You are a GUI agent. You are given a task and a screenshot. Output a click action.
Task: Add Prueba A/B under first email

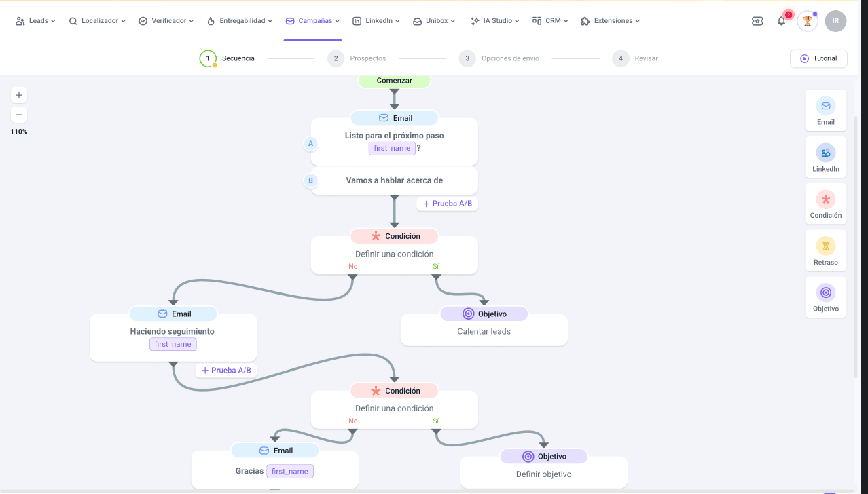point(447,204)
